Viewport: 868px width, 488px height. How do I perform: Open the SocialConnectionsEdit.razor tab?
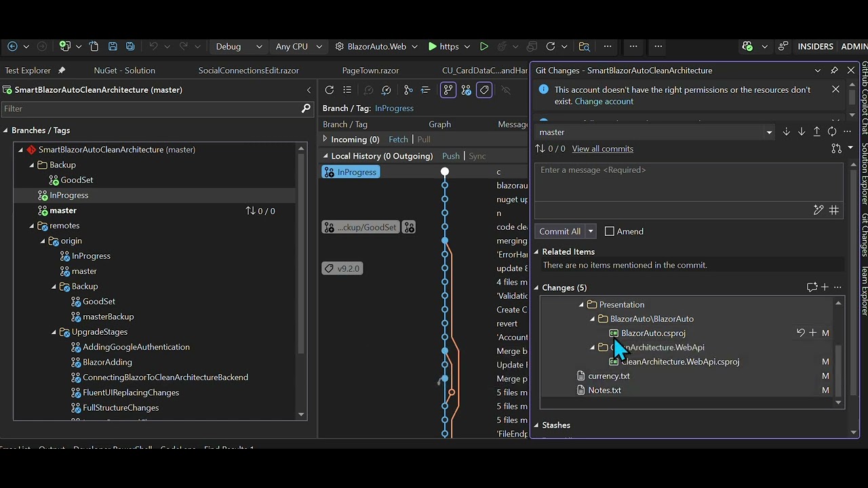pyautogui.click(x=248, y=70)
